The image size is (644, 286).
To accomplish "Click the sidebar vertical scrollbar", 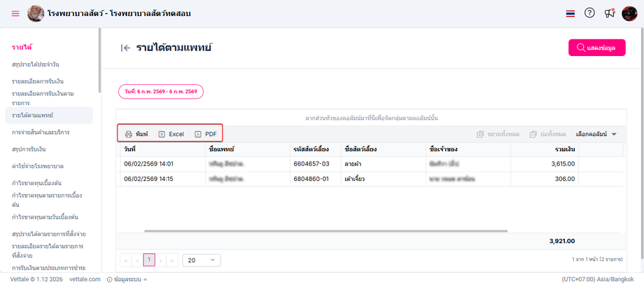I will tap(100, 60).
